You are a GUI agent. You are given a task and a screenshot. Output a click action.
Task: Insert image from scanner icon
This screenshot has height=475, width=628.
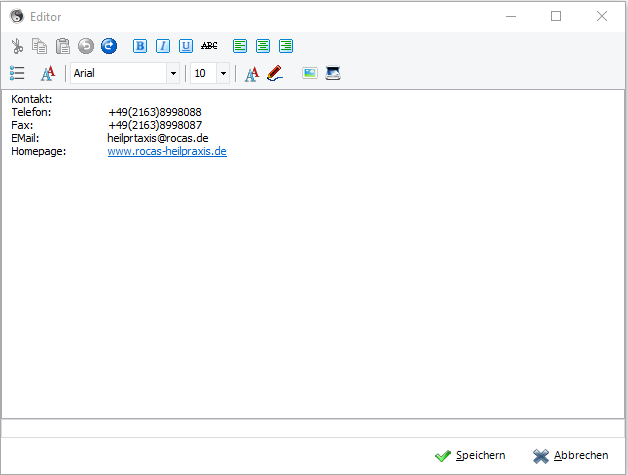(x=333, y=73)
